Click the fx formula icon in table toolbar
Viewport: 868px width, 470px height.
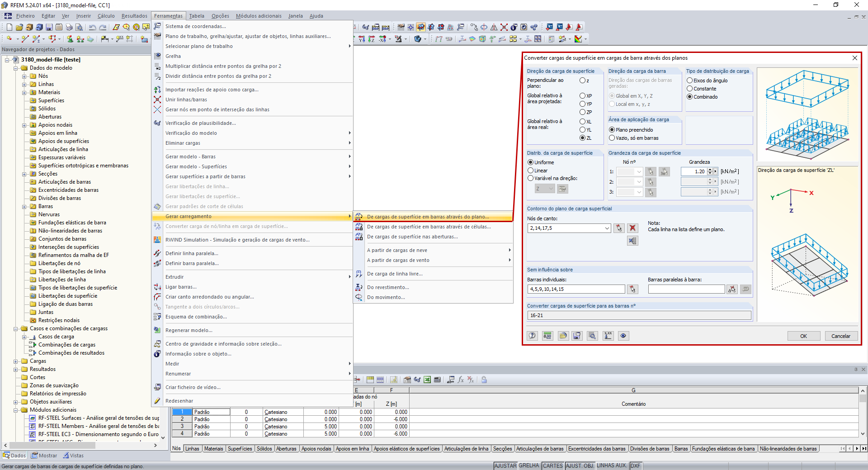[x=461, y=380]
